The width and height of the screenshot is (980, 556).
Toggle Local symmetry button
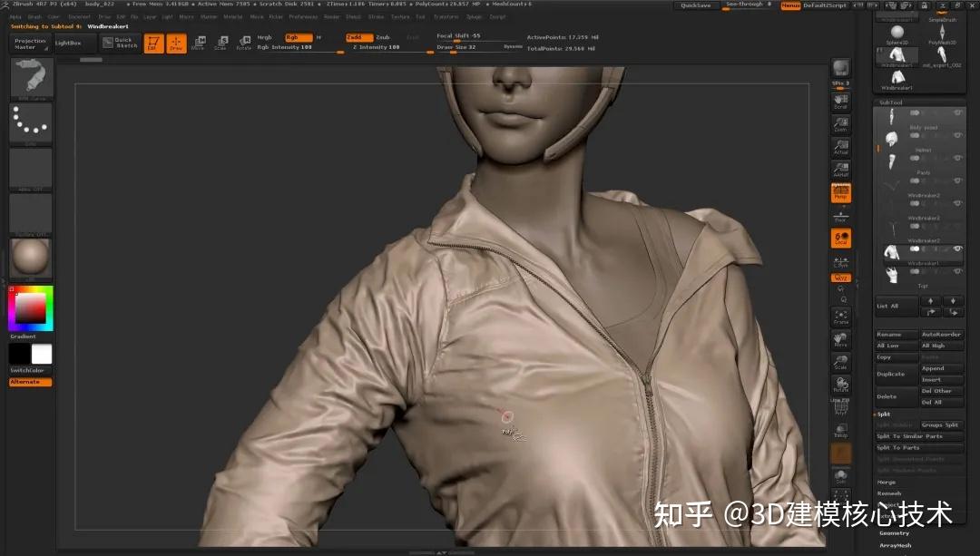(840, 238)
